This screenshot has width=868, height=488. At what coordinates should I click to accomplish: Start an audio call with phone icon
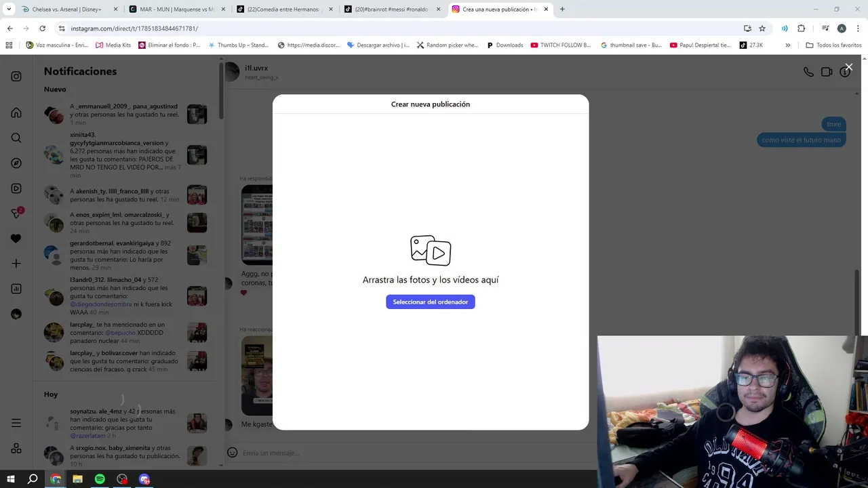(808, 72)
